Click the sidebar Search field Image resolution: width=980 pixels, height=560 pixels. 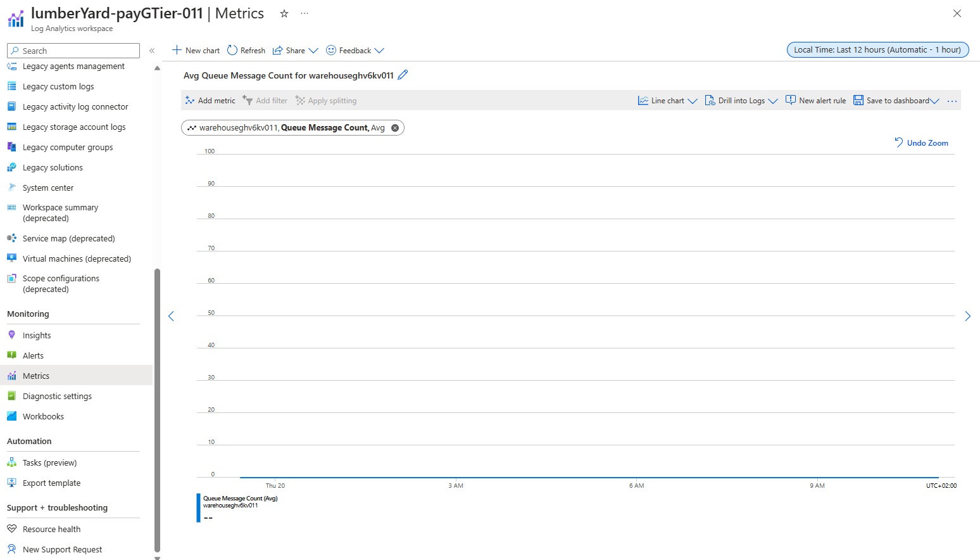(x=73, y=51)
